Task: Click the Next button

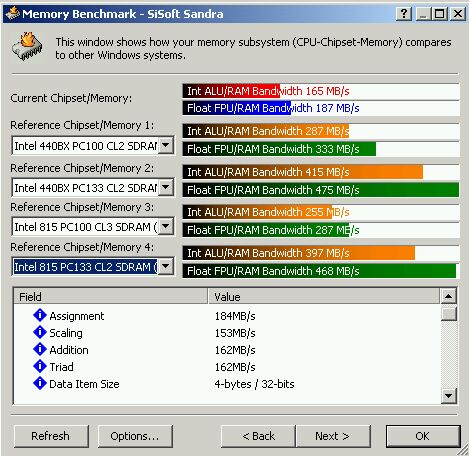Action: [x=333, y=436]
